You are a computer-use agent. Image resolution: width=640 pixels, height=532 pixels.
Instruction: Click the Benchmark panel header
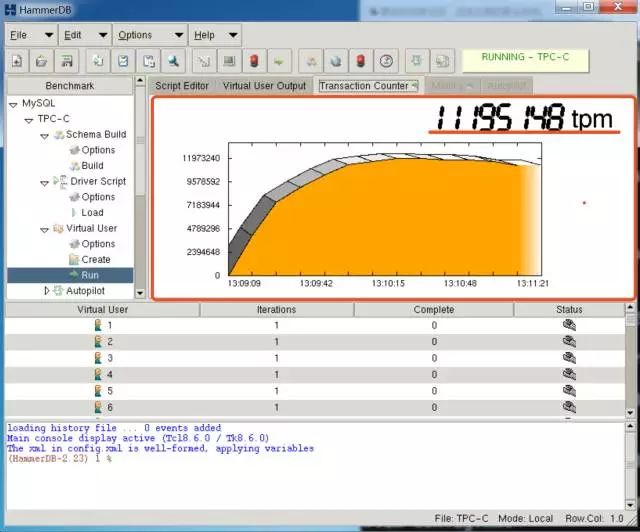point(70,86)
